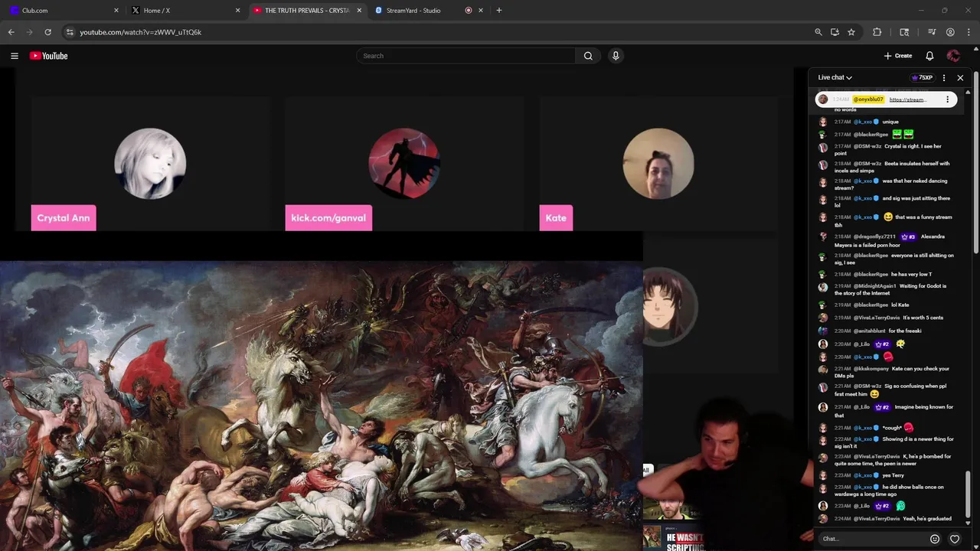View site information beside the URL
980x551 pixels.
tap(70, 32)
